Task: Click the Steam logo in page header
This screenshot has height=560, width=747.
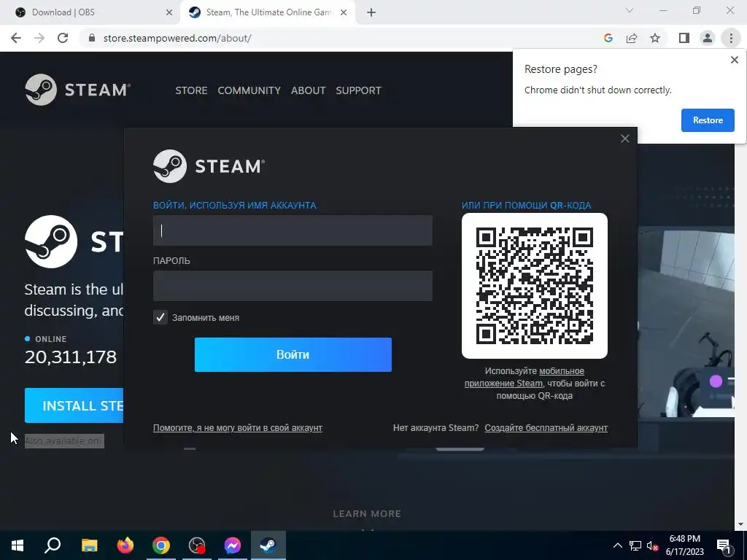Action: pyautogui.click(x=77, y=90)
